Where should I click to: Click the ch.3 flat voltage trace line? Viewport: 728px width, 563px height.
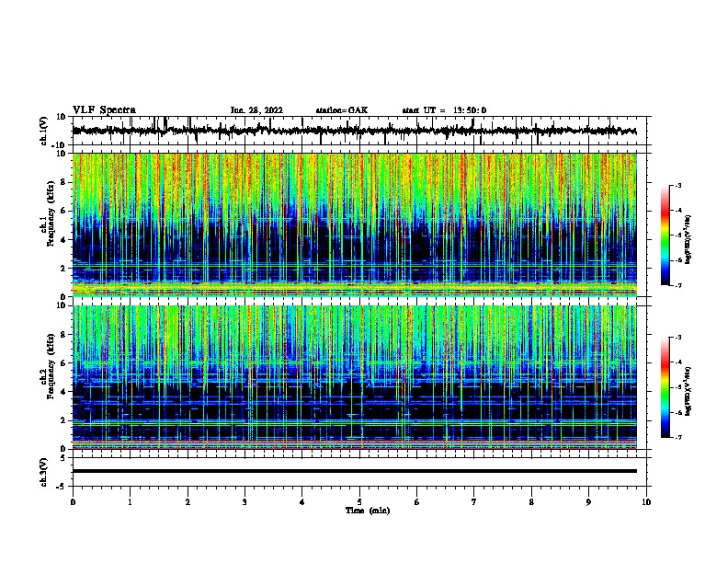coord(355,471)
